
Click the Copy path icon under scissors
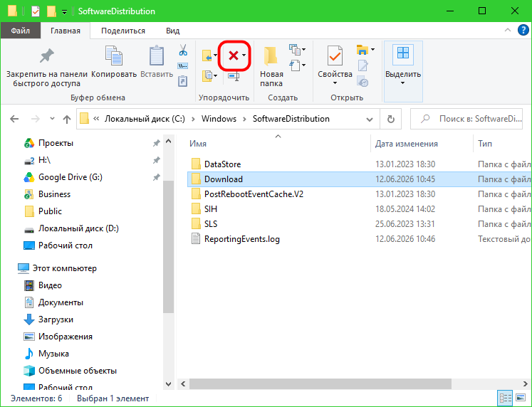(x=183, y=65)
